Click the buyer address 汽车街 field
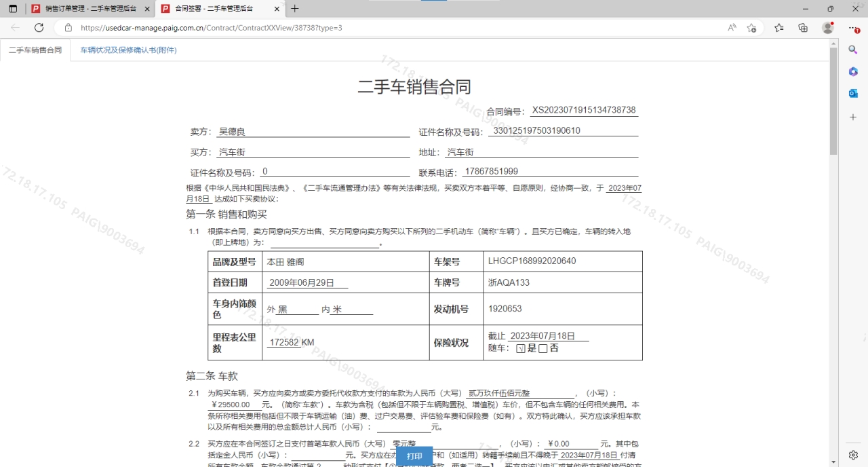Image resolution: width=868 pixels, height=467 pixels. tap(541, 152)
